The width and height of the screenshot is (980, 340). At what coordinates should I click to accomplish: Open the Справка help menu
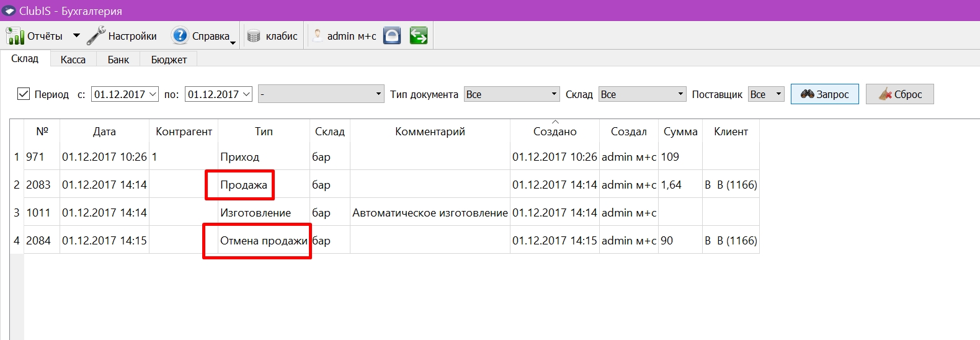pyautogui.click(x=202, y=36)
